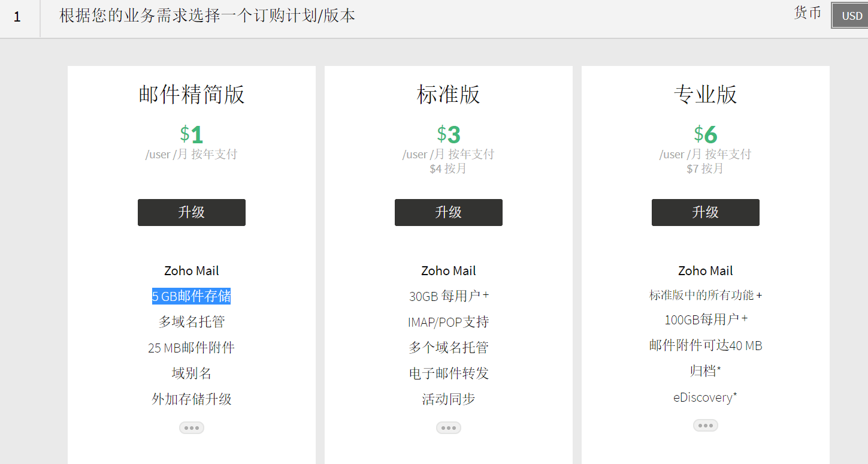Click 域别名 feature text
The height and width of the screenshot is (464, 868).
(192, 373)
